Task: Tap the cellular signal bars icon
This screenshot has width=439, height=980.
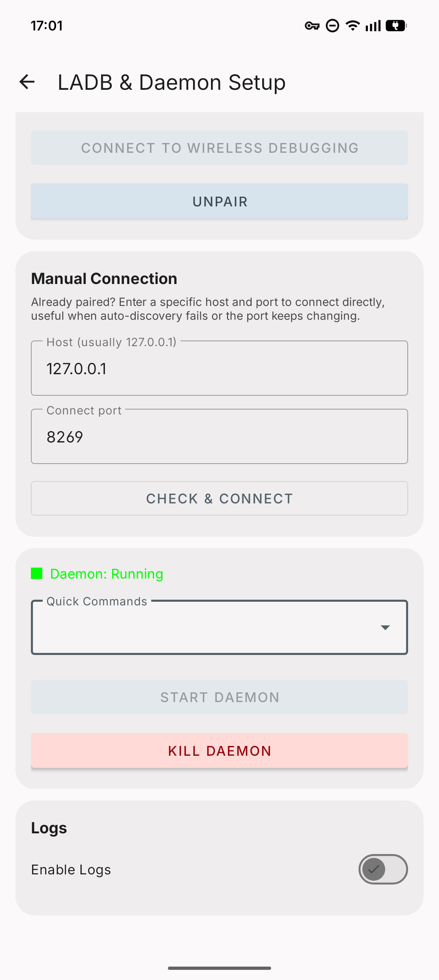Action: tap(373, 26)
